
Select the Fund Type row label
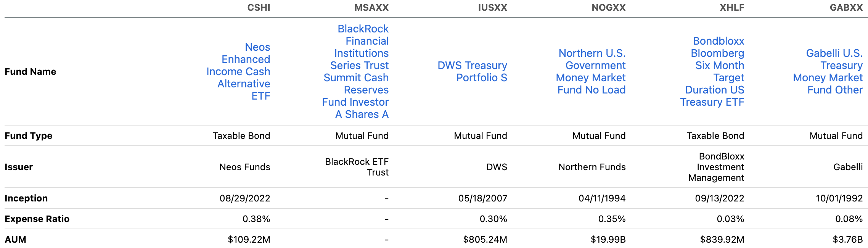tap(29, 136)
